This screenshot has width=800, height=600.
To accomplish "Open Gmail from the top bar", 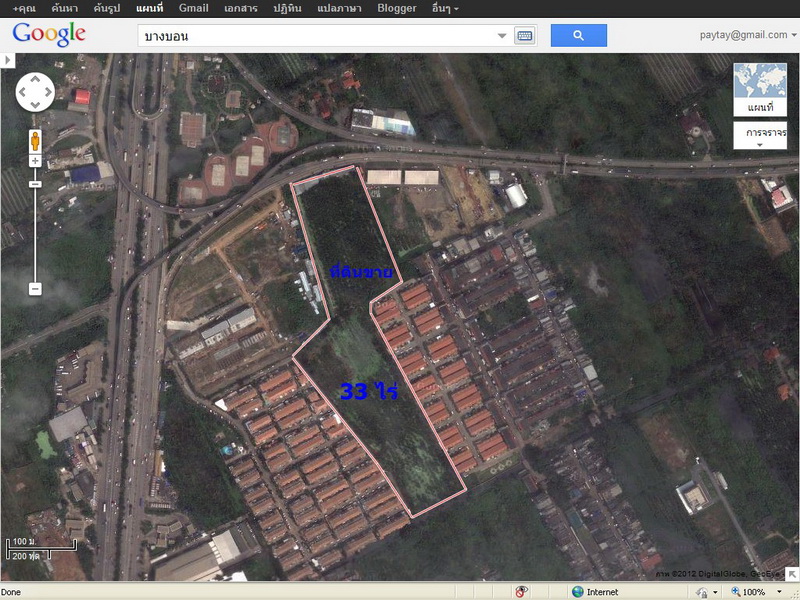I will [193, 8].
